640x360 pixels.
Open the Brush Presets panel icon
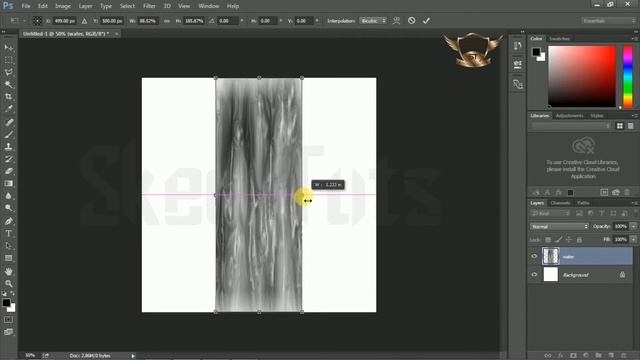[x=518, y=84]
